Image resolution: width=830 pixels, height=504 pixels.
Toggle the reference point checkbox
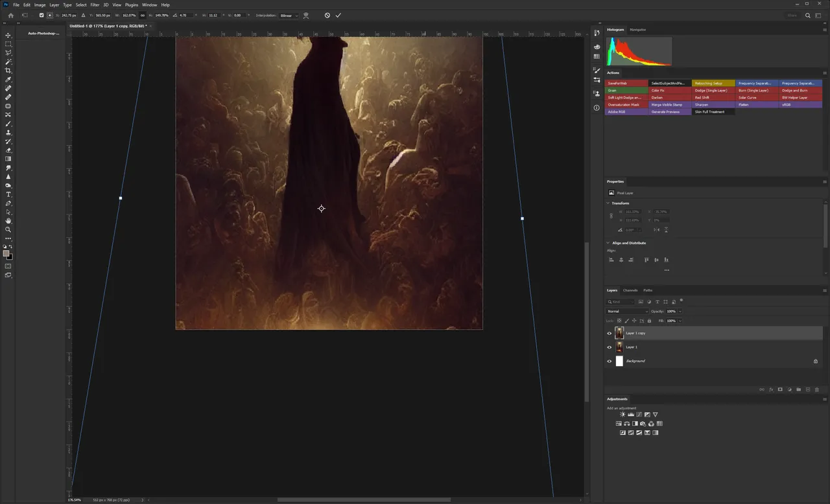coord(41,15)
